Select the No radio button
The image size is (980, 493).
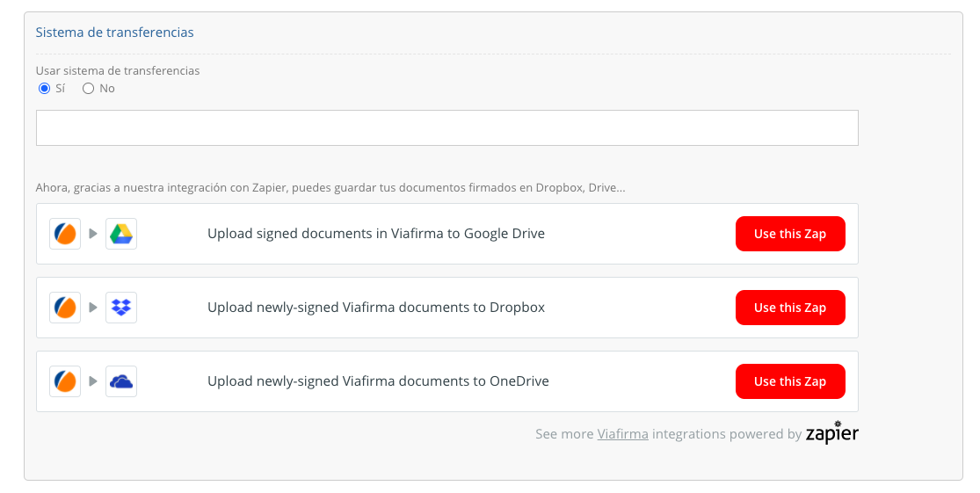coord(88,89)
